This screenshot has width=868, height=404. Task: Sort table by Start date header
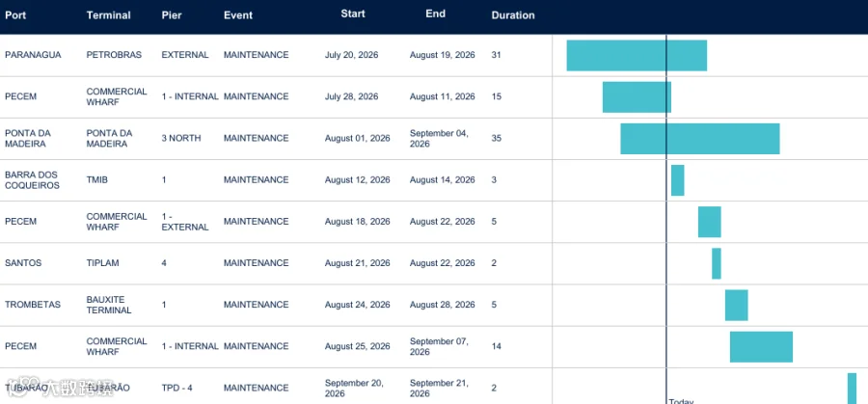pyautogui.click(x=353, y=13)
